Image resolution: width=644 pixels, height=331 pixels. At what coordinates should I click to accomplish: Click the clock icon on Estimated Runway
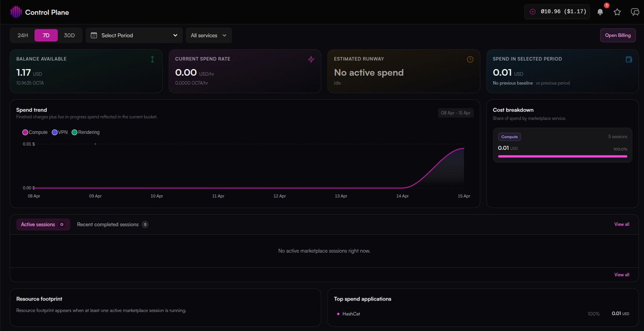(470, 59)
